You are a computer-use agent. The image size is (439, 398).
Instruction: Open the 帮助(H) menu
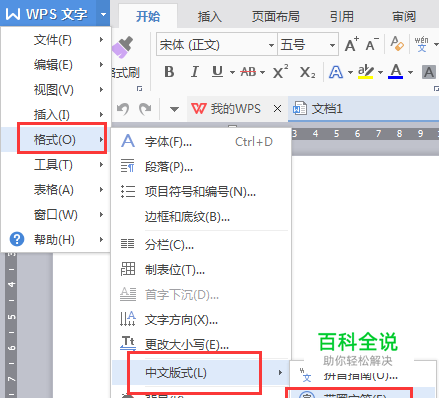coord(56,240)
